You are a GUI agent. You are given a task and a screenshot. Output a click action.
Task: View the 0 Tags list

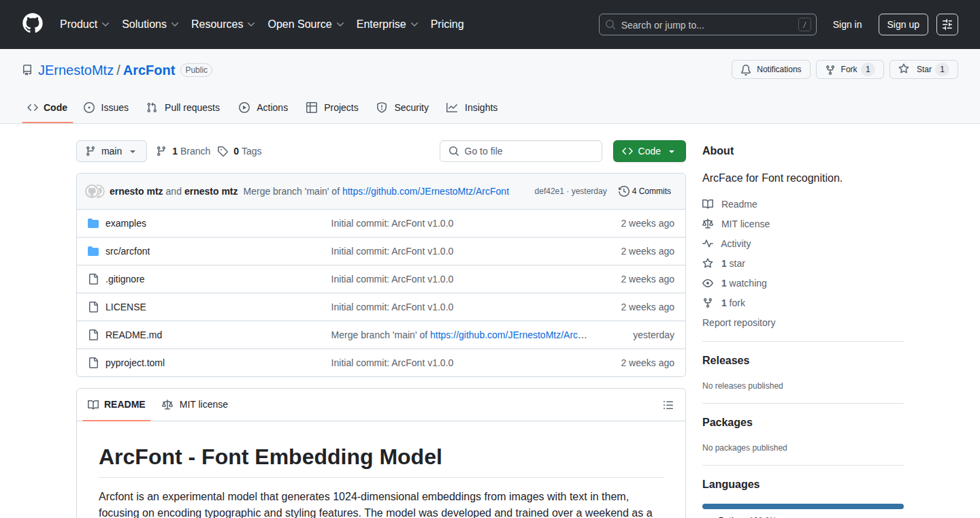tap(240, 151)
